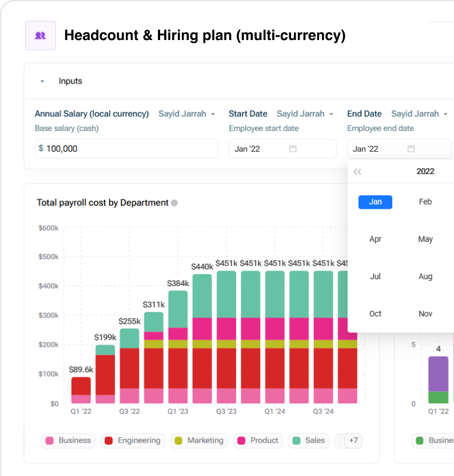Click the calendar icon in Start Date field
The width and height of the screenshot is (454, 476).
click(293, 149)
